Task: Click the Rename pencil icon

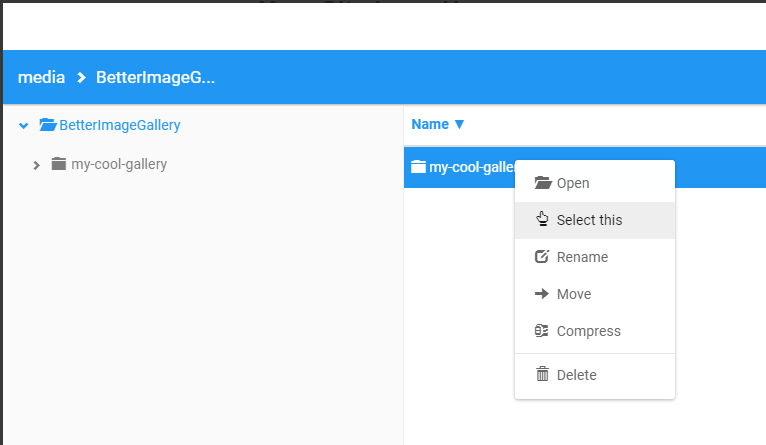Action: tap(543, 257)
